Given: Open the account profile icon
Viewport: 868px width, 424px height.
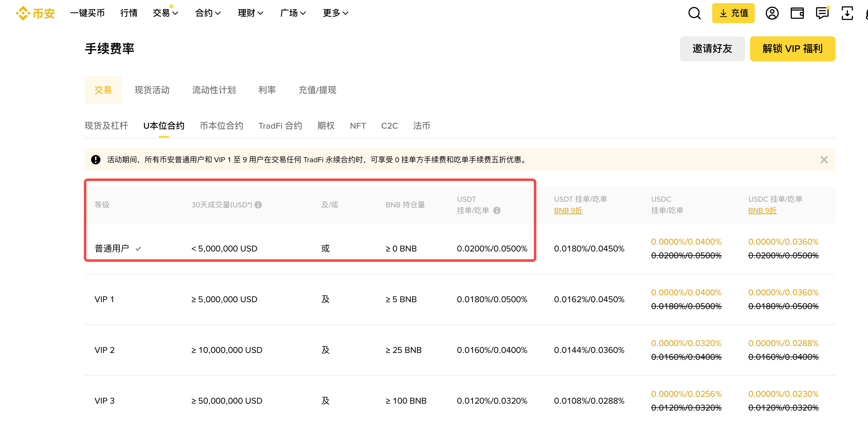Looking at the screenshot, I should (772, 13).
